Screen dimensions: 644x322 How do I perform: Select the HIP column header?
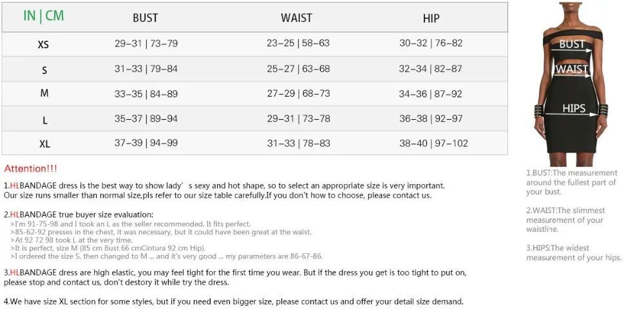click(431, 19)
